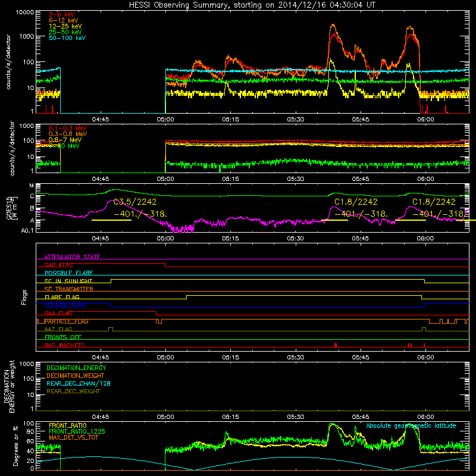Select the DECIMATION_WEIGHT legend label
The image size is (476, 476).
coord(76,375)
